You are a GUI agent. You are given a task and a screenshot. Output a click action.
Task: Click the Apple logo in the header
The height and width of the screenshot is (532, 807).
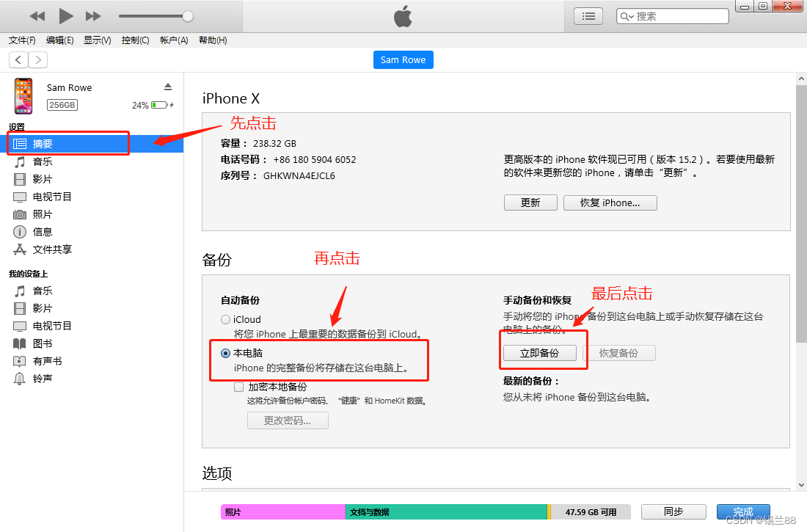click(x=403, y=16)
